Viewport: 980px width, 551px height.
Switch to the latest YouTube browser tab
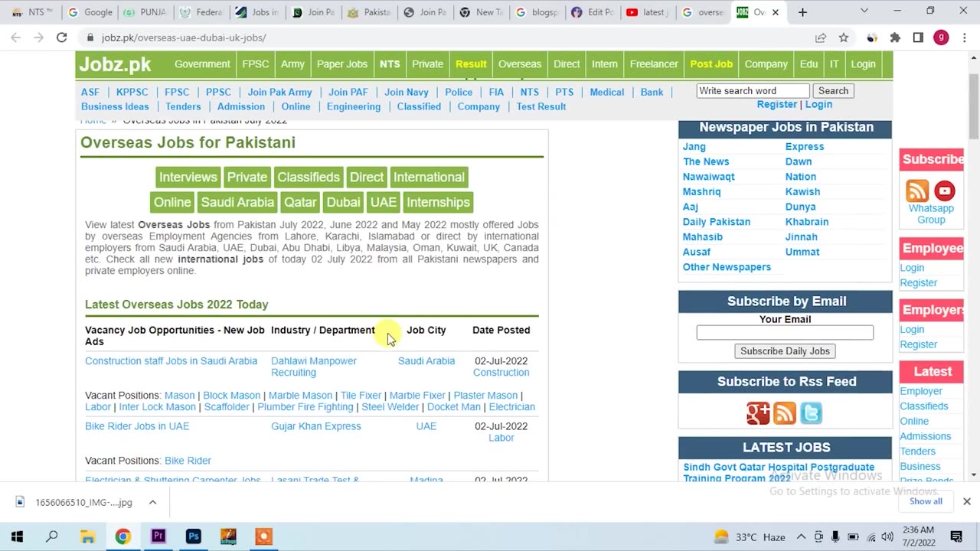point(647,12)
